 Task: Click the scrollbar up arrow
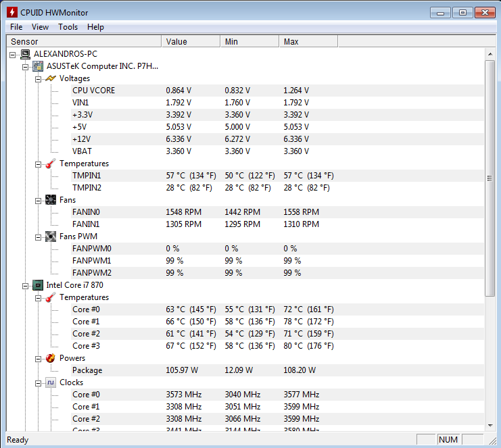(x=490, y=54)
